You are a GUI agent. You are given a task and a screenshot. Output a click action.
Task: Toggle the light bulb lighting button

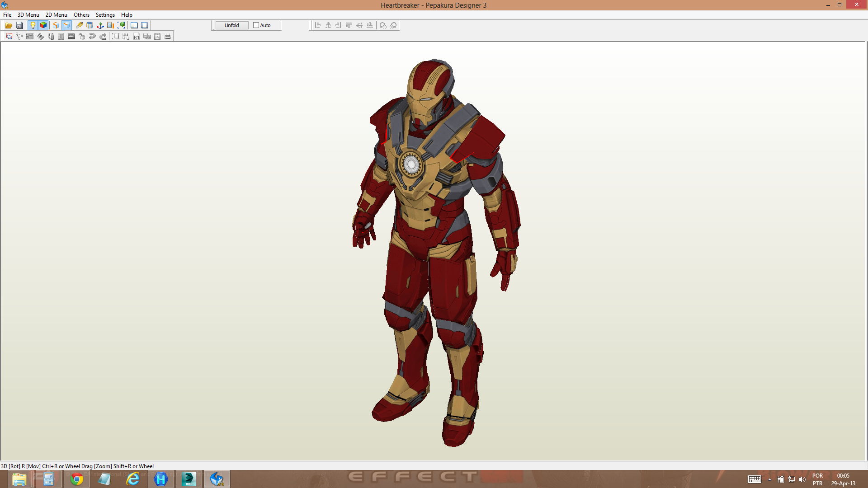coord(33,25)
